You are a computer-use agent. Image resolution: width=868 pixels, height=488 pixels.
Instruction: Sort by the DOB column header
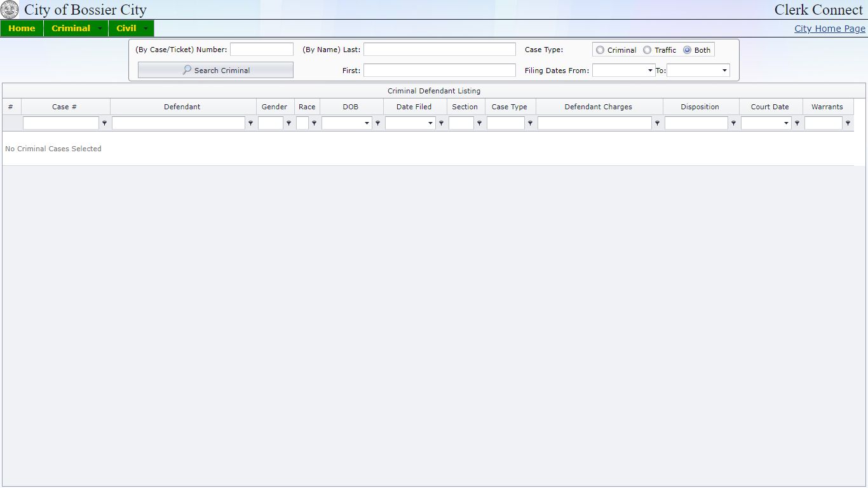pyautogui.click(x=351, y=107)
